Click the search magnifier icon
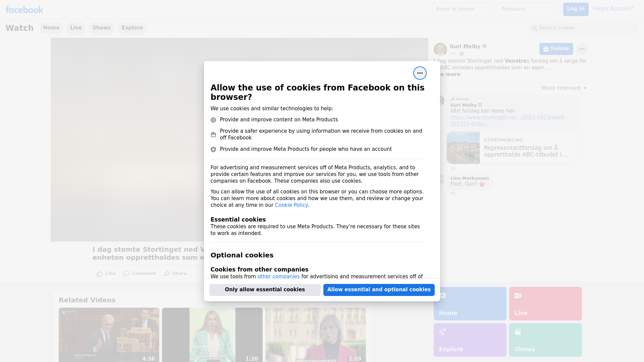Viewport: 644px width, 362px height. (535, 28)
